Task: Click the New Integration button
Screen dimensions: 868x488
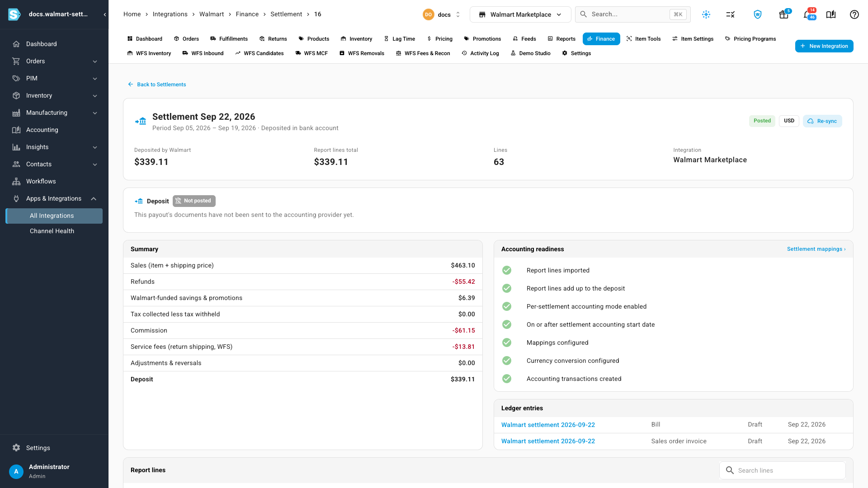Action: pos(824,46)
